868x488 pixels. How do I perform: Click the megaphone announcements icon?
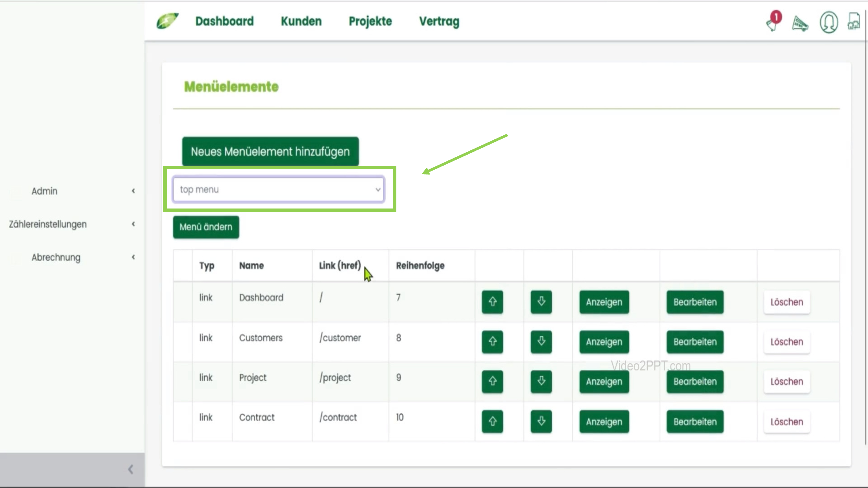800,23
